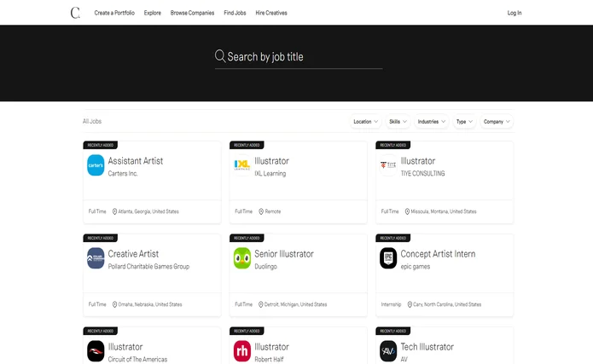Click the Search by job title field
Screen dimensions: 593x364
point(303,57)
